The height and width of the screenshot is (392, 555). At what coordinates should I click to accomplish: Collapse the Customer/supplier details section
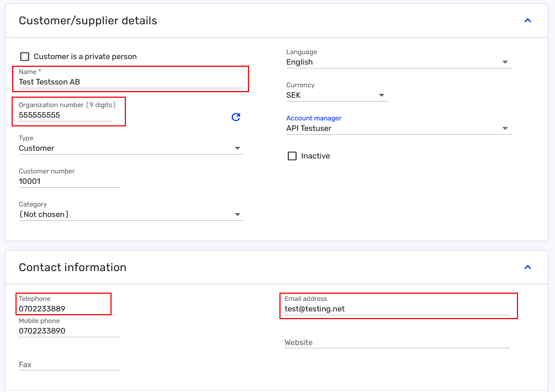(x=527, y=21)
